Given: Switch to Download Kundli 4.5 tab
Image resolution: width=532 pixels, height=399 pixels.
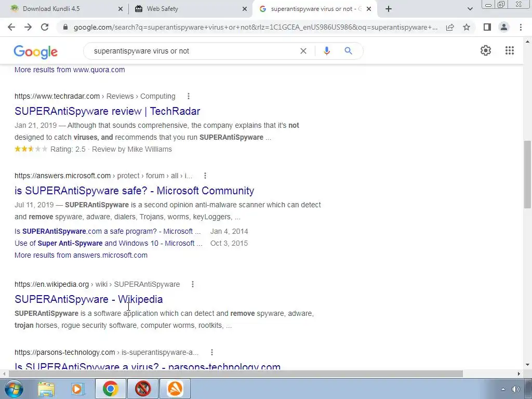Looking at the screenshot, I should click(64, 9).
